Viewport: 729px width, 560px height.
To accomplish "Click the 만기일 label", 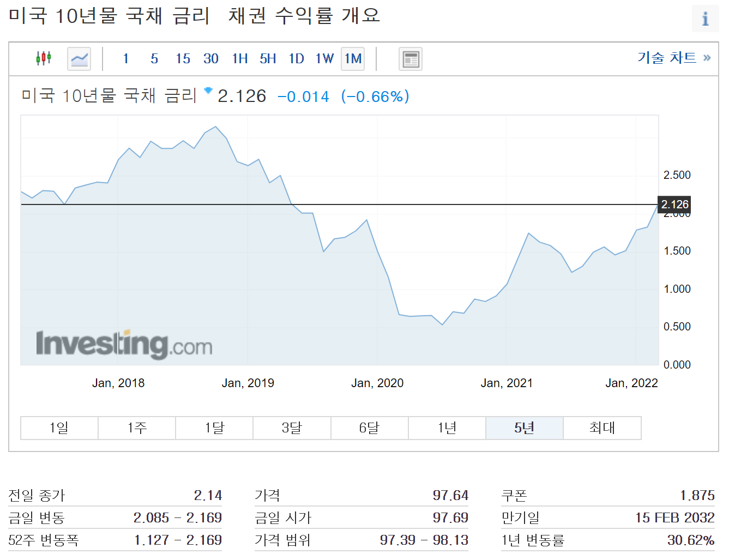I will click(521, 518).
